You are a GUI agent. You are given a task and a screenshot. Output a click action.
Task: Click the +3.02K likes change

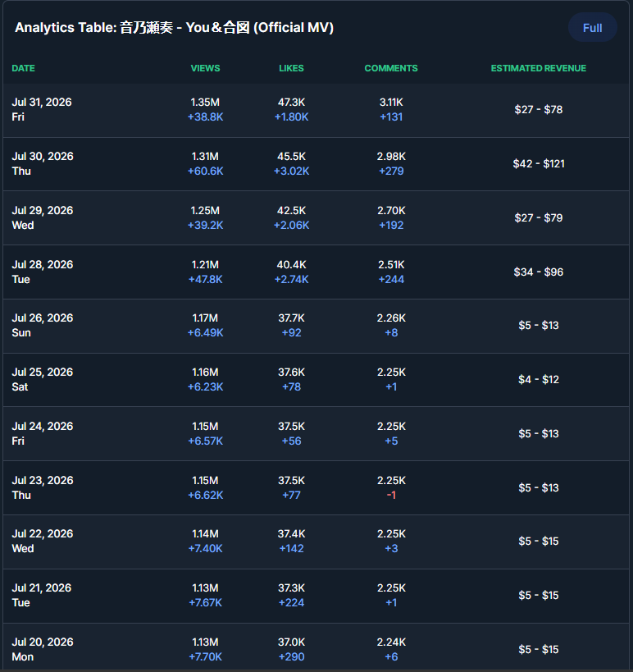coord(291,171)
